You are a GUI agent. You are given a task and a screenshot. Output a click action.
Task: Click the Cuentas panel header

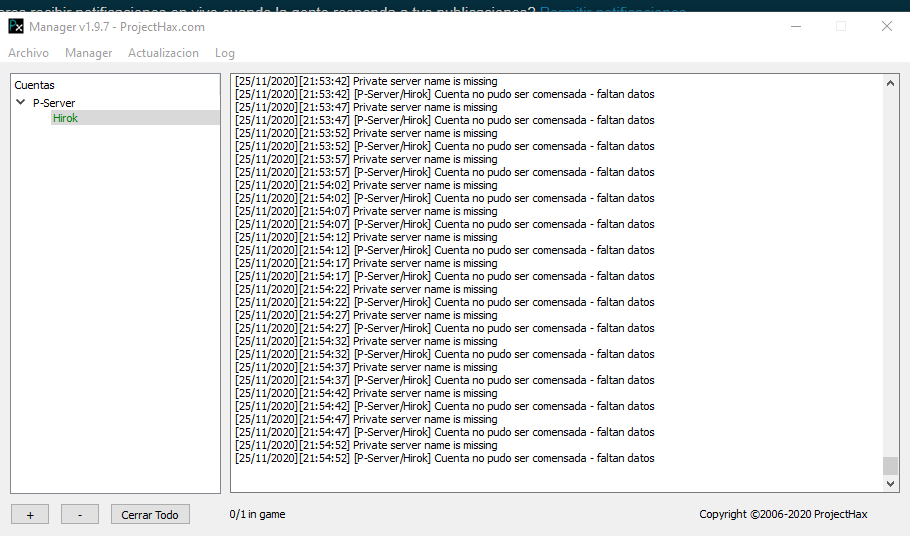tap(35, 86)
